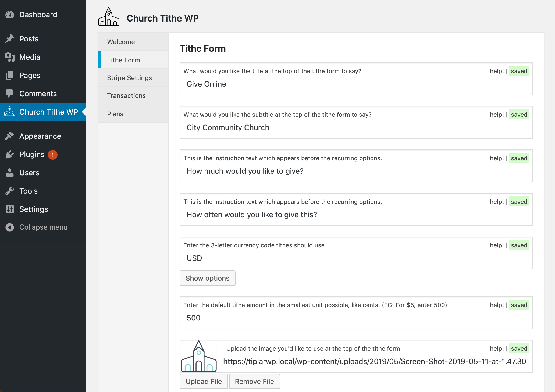Edit the title field containing Give Online
The image size is (555, 392).
356,84
